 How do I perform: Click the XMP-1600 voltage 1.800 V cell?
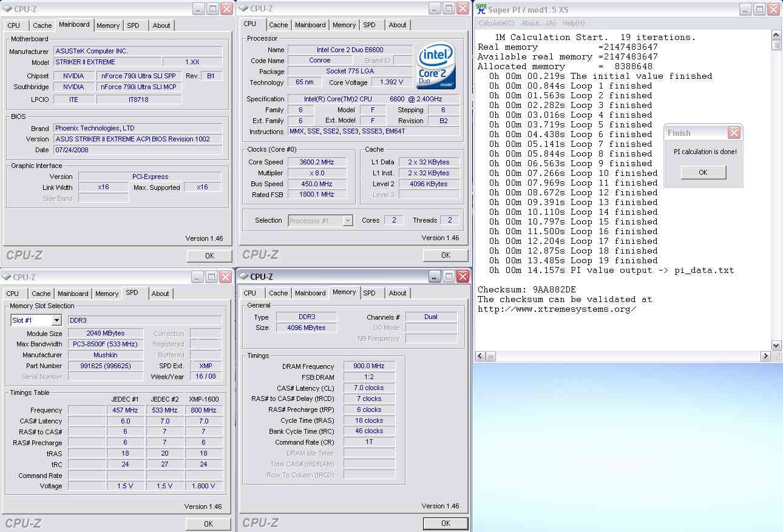pos(203,487)
